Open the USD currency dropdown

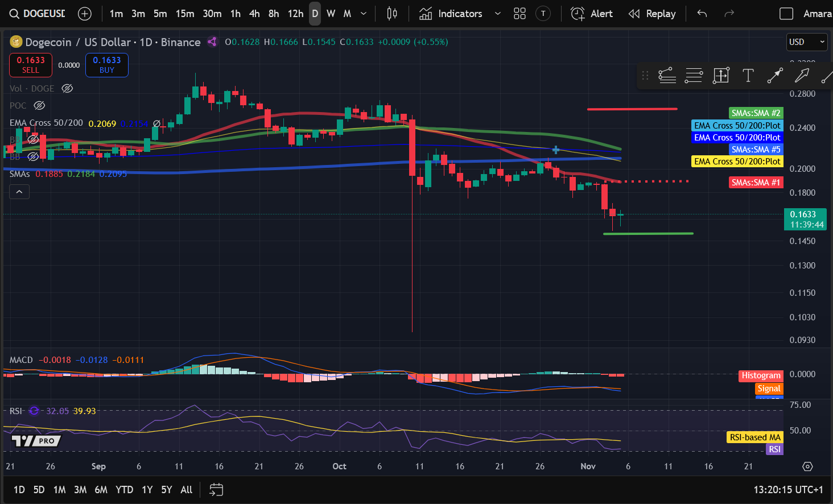pos(807,42)
